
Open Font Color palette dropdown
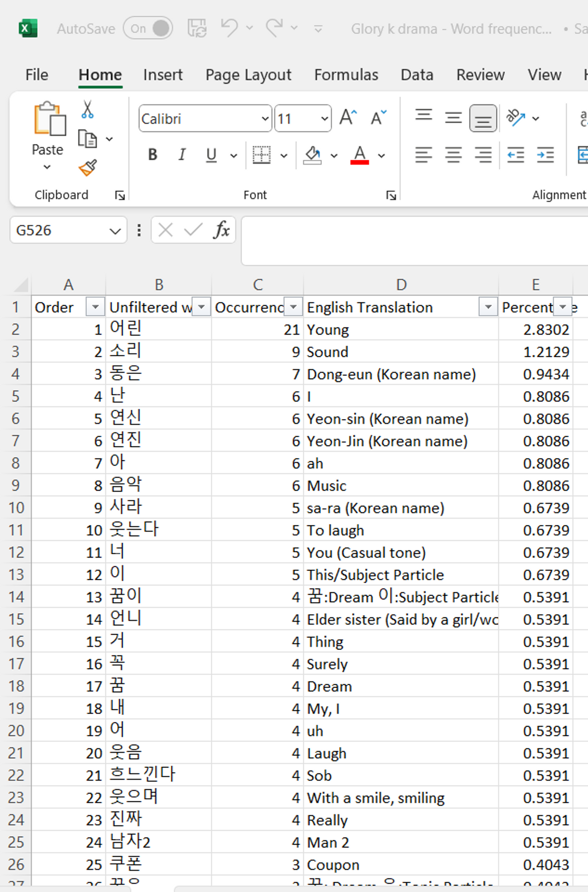[x=382, y=156]
